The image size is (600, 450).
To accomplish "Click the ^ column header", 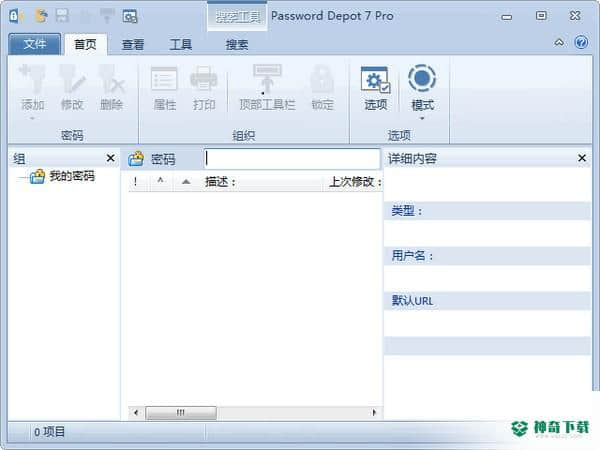I will pyautogui.click(x=160, y=180).
